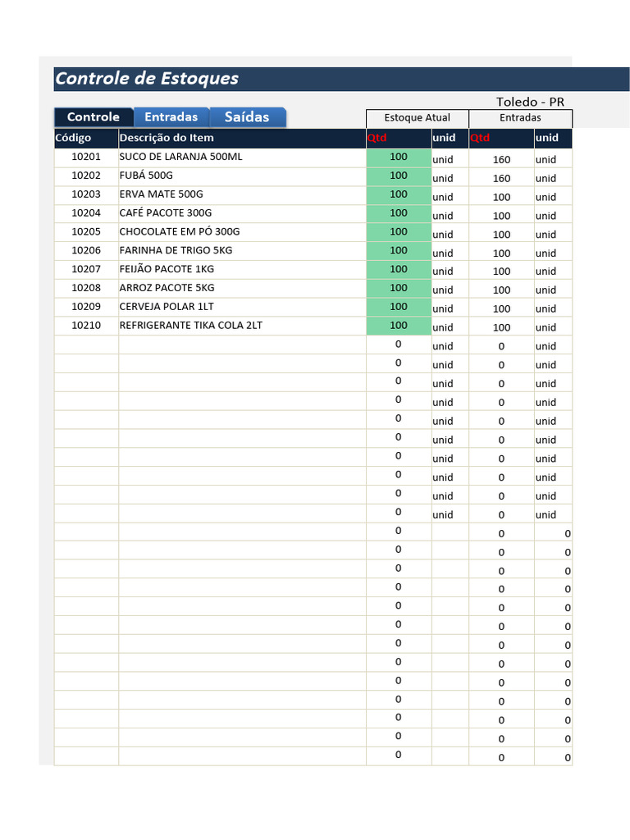Viewport: 630px width, 840px height.
Task: Switch to the Controle tab
Action: [93, 117]
